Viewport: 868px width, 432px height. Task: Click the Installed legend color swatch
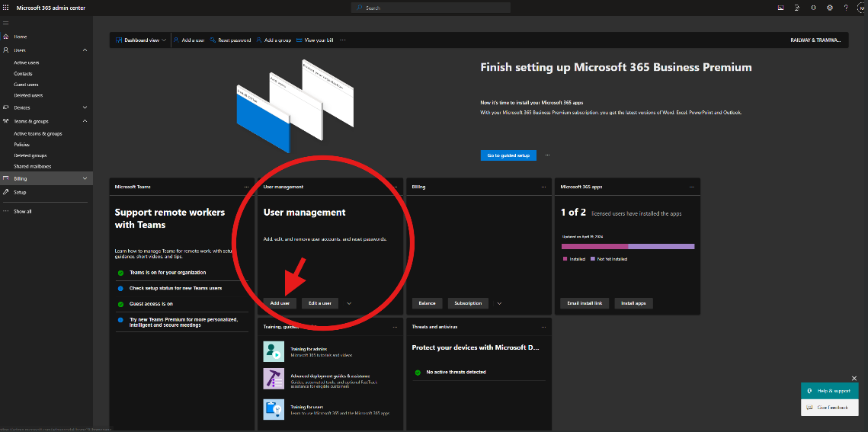click(x=565, y=259)
